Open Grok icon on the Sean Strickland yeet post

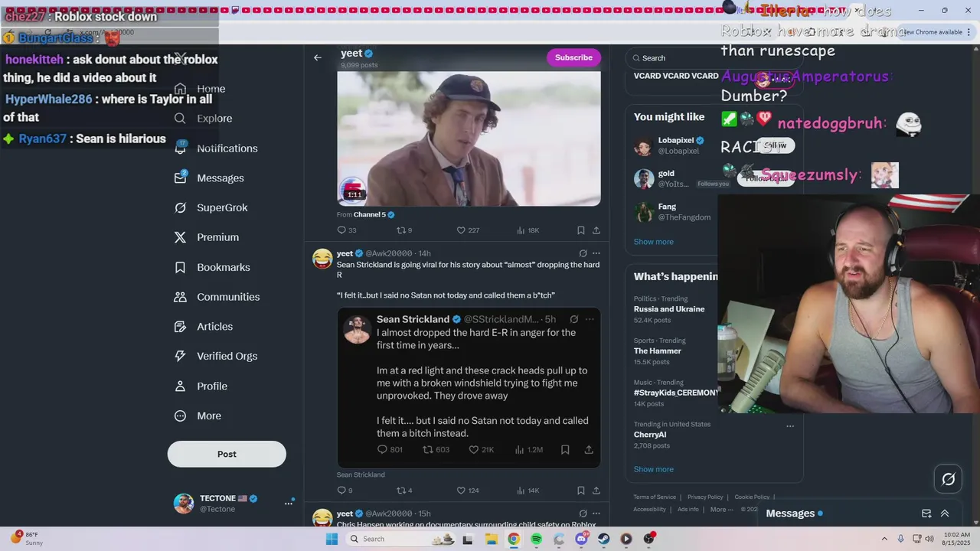pos(583,253)
